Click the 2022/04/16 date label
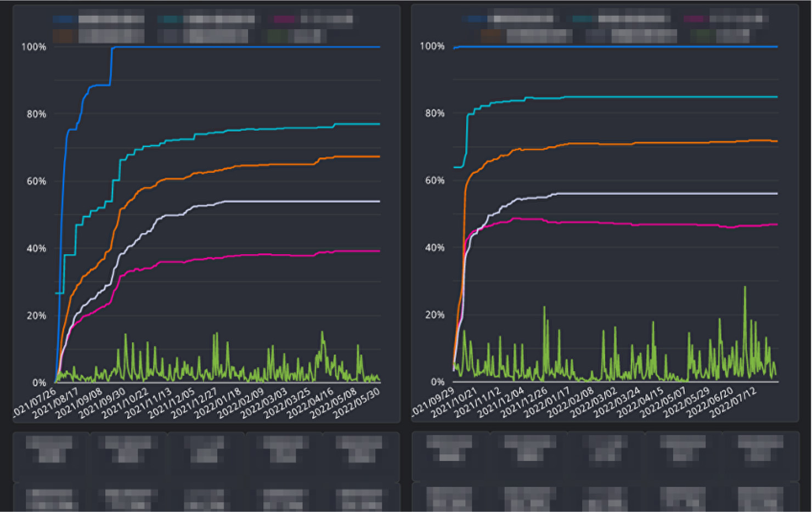Image resolution: width=812 pixels, height=512 pixels. [x=311, y=404]
